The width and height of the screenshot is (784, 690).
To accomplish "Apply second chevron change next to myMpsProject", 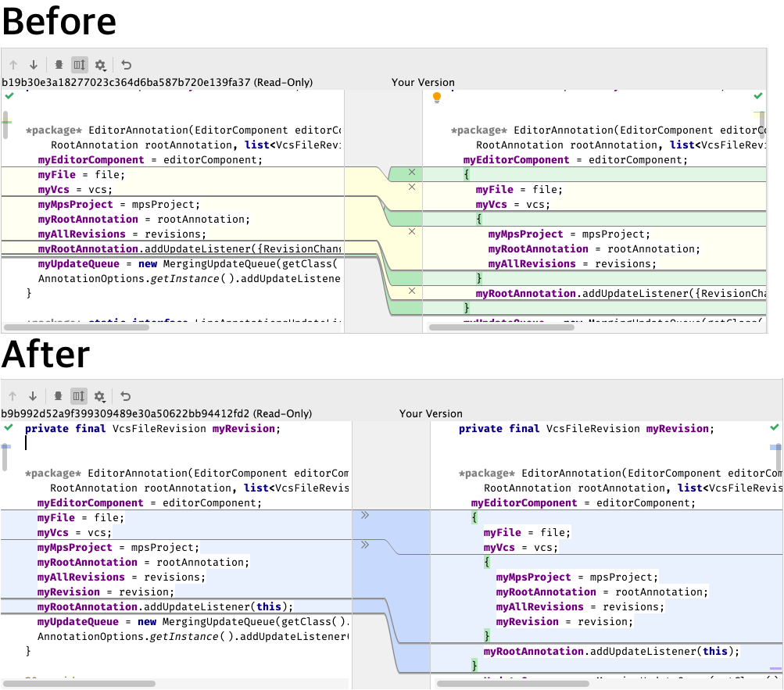I will 363,545.
